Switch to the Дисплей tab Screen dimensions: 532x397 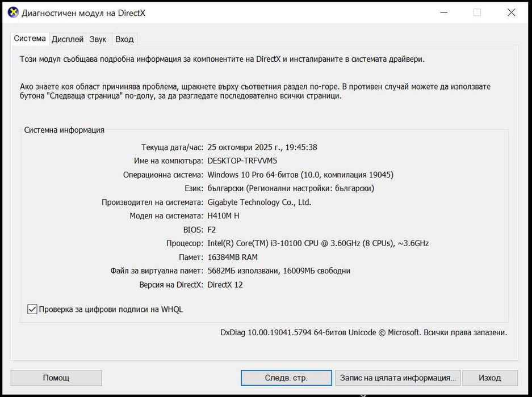[x=68, y=39]
